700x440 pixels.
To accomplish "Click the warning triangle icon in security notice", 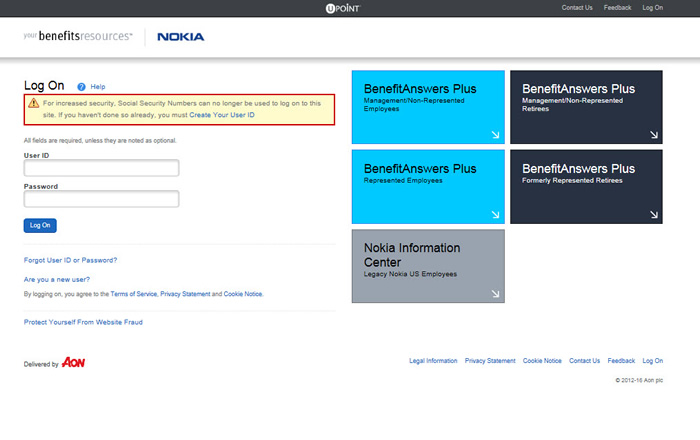I will (x=34, y=103).
